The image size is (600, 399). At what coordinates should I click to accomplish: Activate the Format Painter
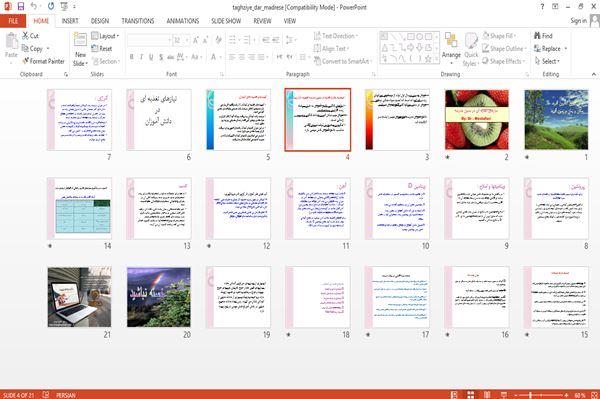(x=43, y=61)
